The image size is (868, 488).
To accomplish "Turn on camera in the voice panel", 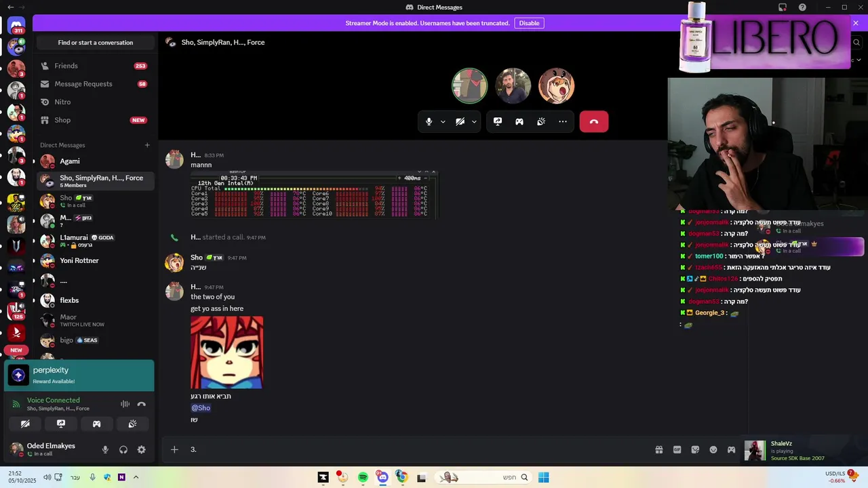I will [25, 424].
